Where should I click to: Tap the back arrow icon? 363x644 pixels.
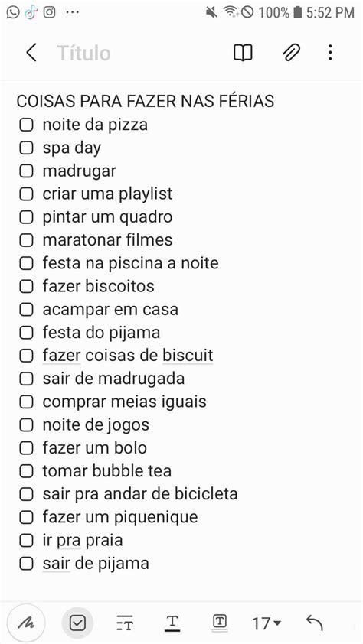tap(31, 53)
